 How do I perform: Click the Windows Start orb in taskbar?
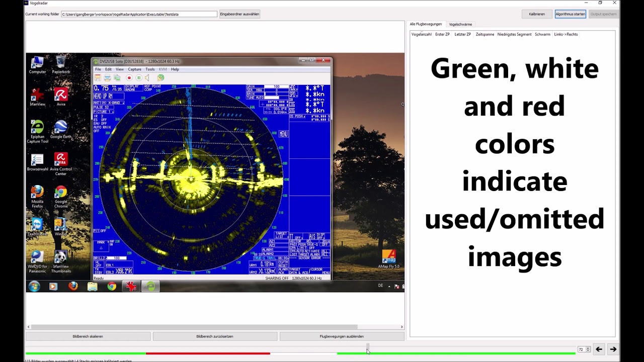pyautogui.click(x=34, y=286)
